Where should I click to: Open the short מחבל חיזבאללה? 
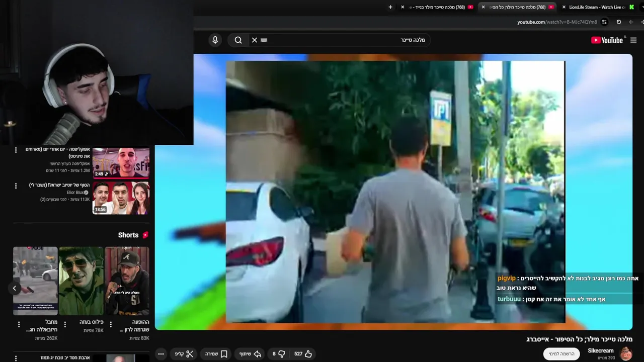click(x=35, y=281)
